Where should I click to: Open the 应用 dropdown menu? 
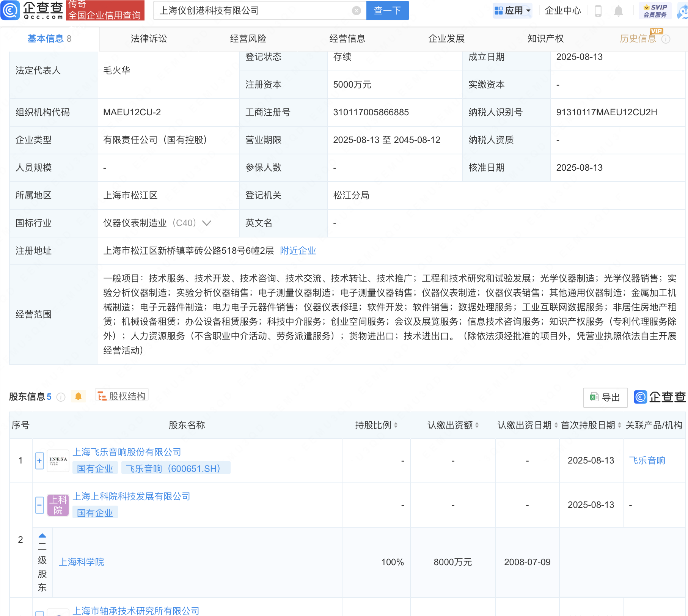[x=512, y=11]
